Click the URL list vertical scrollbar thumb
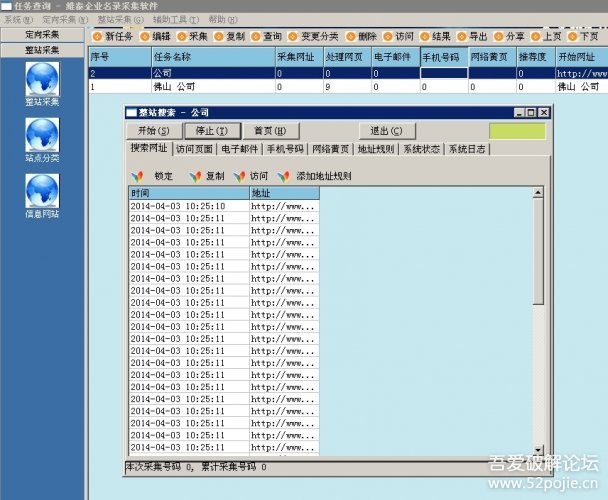This screenshot has height=500, width=608. pyautogui.click(x=538, y=251)
